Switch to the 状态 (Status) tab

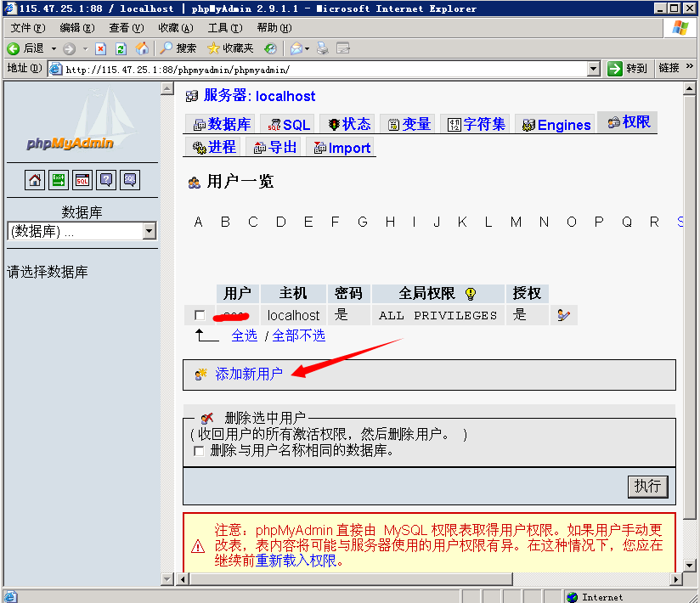pyautogui.click(x=349, y=124)
